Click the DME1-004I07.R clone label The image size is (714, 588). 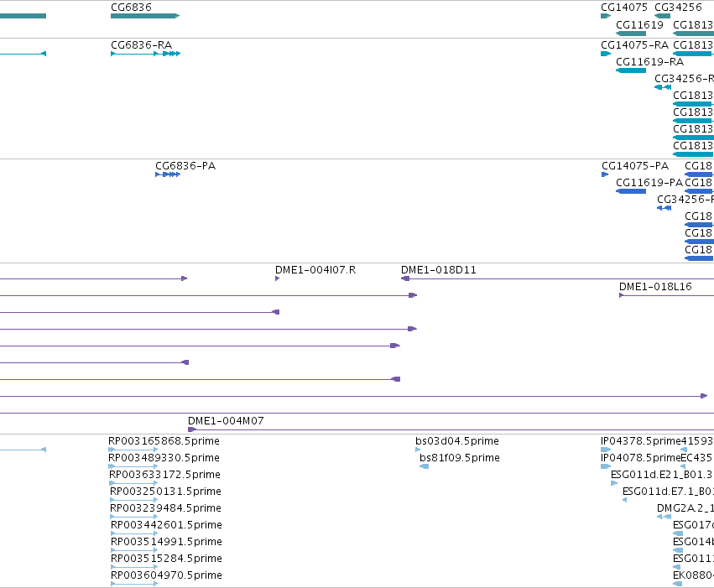315,270
